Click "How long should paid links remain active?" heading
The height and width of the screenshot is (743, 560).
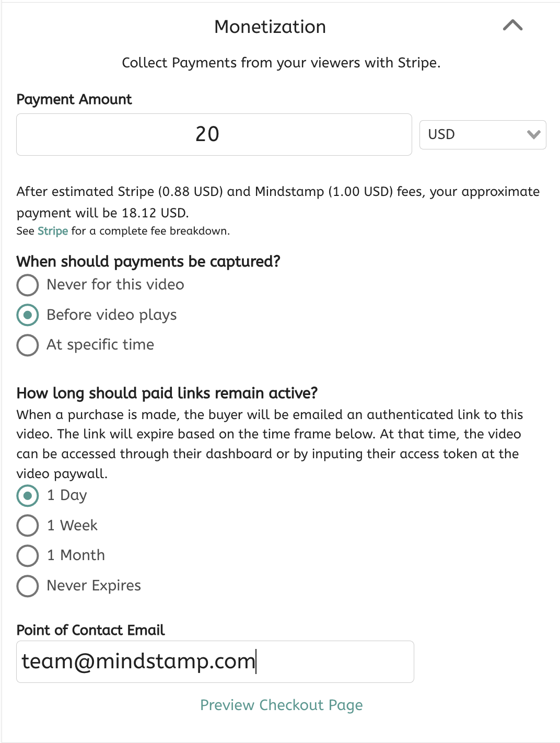click(x=167, y=393)
